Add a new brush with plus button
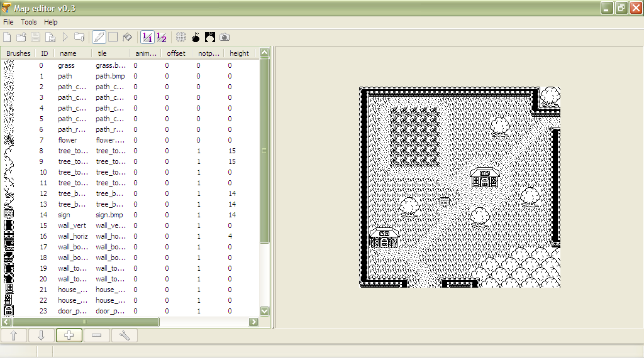This screenshot has width=644, height=358. tap(69, 335)
